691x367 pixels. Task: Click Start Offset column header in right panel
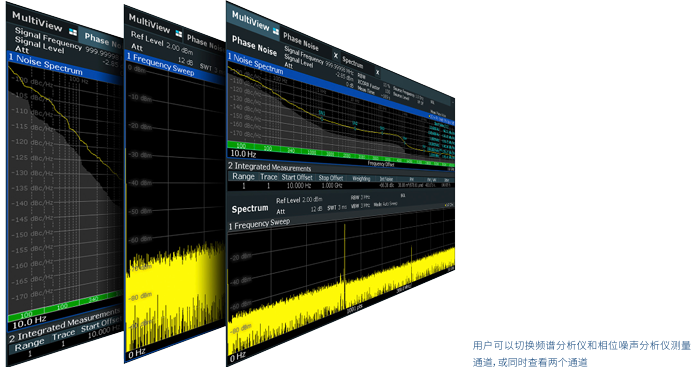[x=297, y=177]
